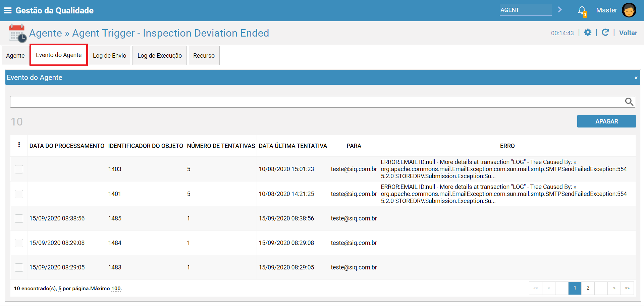Click the 10/08/2020 14:21:25 last attempt cell

(x=286, y=194)
